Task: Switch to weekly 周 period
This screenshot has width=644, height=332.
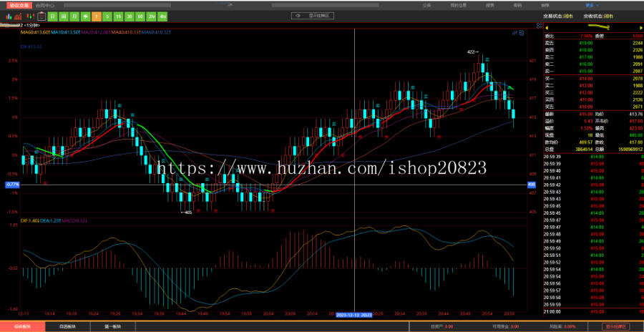Action: 63,16
